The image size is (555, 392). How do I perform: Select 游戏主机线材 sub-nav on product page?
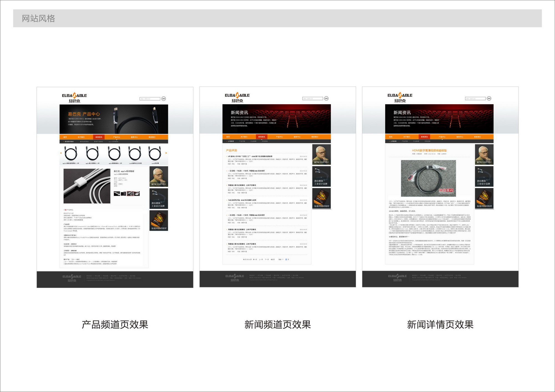[84, 142]
